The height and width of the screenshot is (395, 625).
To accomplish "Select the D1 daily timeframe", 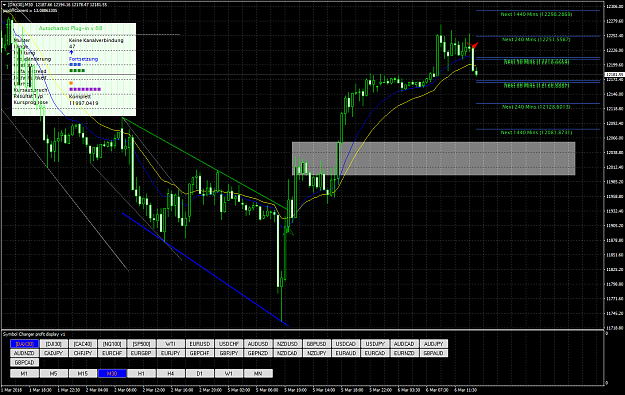I will 200,373.
